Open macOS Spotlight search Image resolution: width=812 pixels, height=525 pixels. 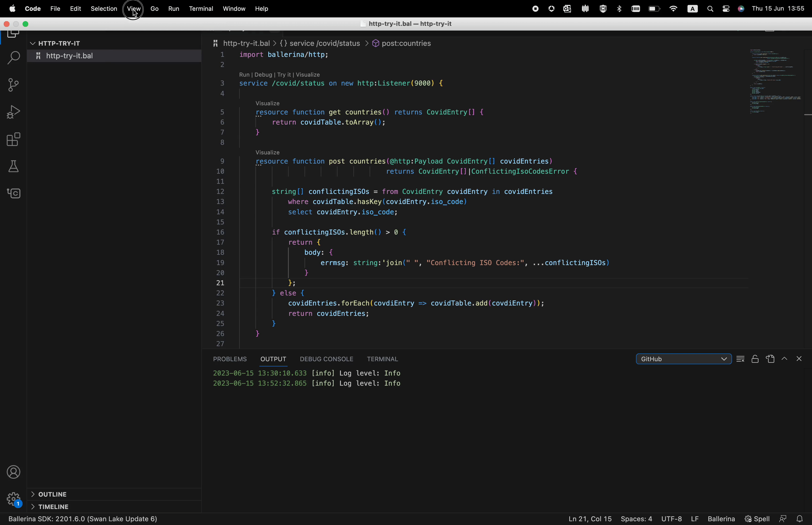tap(710, 9)
